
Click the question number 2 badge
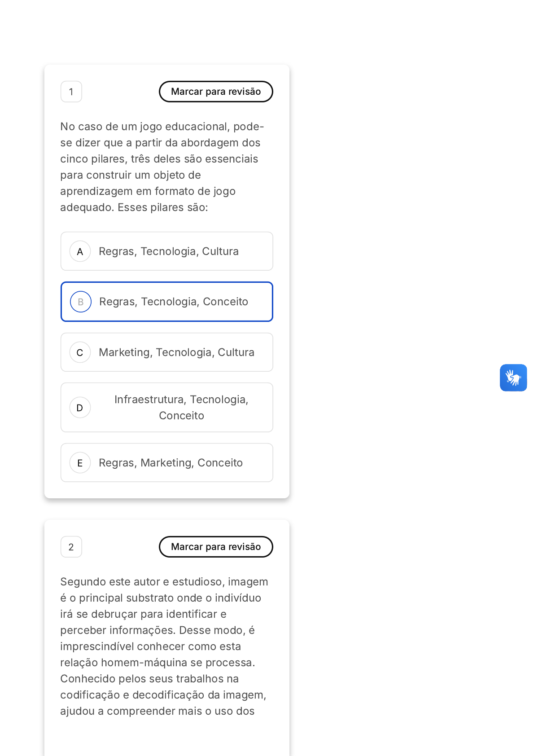pyautogui.click(x=71, y=547)
